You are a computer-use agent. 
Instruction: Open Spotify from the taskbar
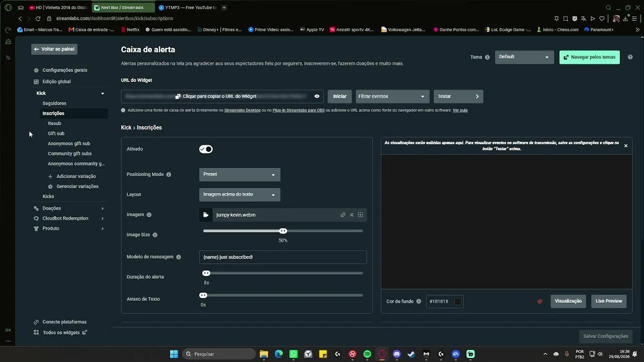367,354
